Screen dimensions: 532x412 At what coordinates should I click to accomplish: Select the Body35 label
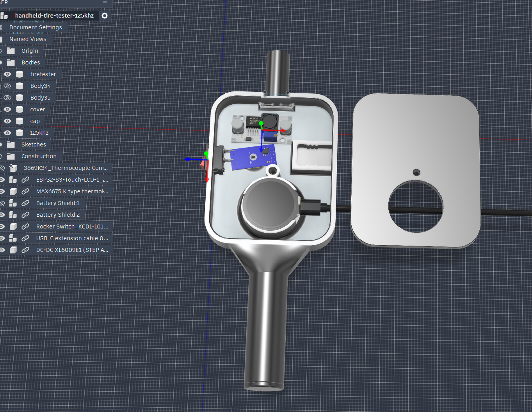coord(41,98)
